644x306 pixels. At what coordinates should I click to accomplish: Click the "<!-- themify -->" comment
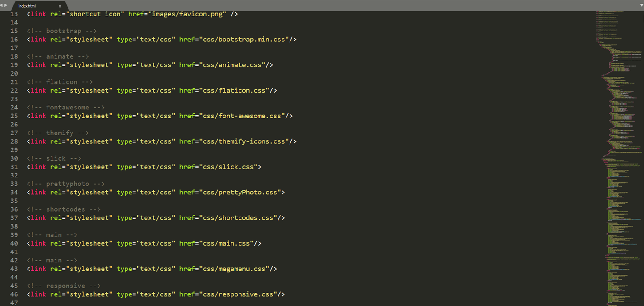point(58,133)
